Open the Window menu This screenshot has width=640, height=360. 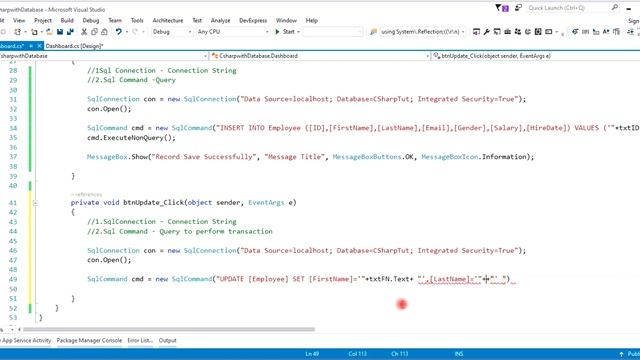pyautogui.click(x=286, y=20)
